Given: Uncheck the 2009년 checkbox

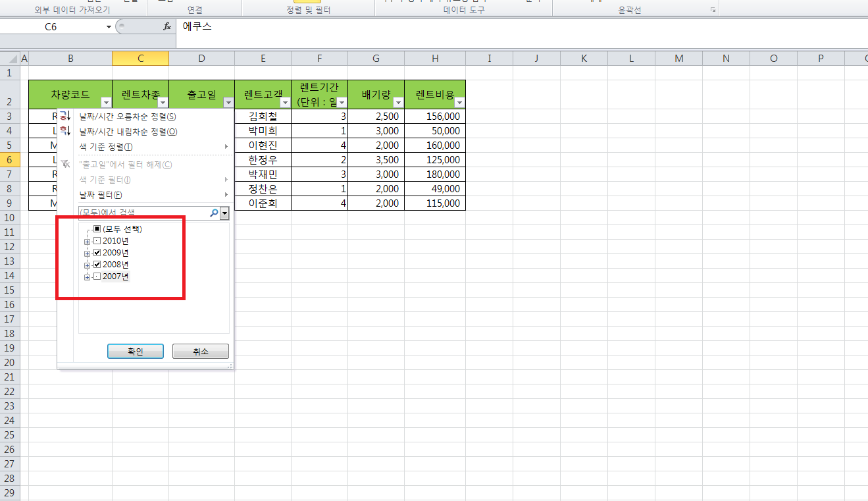Looking at the screenshot, I should click(97, 253).
